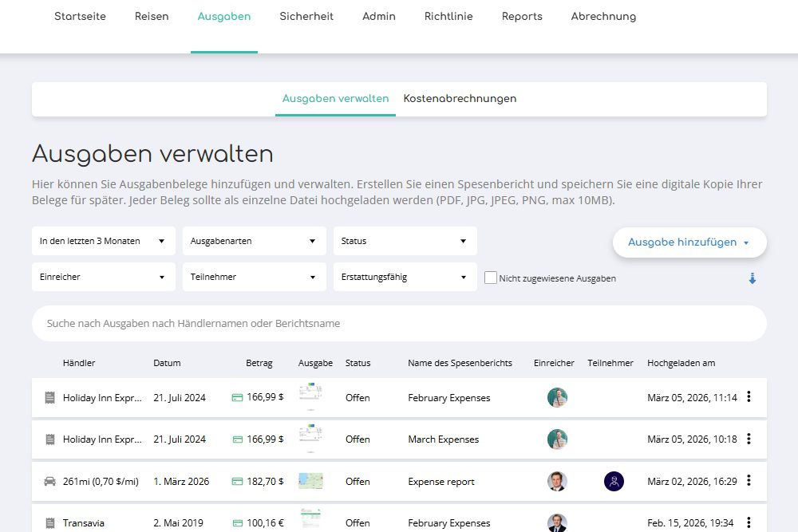The height and width of the screenshot is (532, 798).
Task: Click the Transavia merchant name
Action: click(84, 523)
